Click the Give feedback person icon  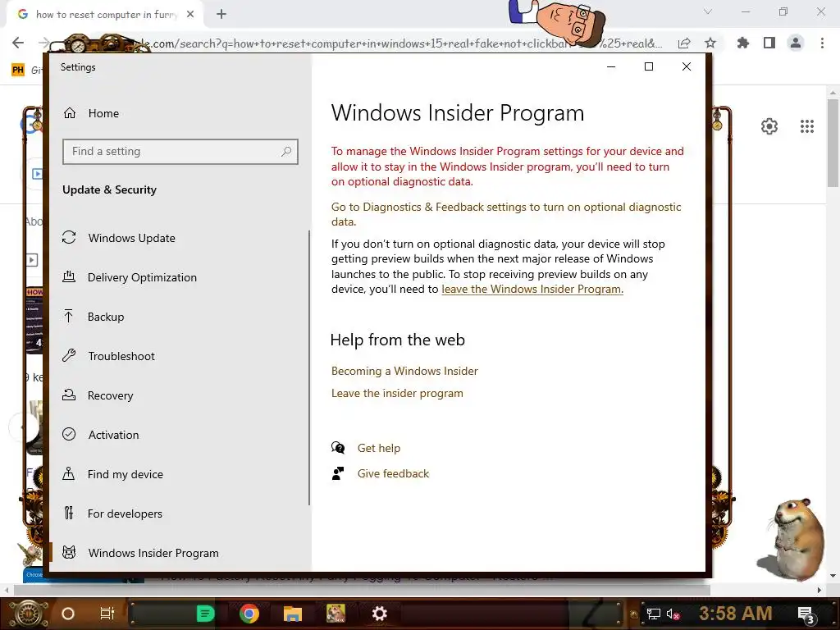[338, 473]
